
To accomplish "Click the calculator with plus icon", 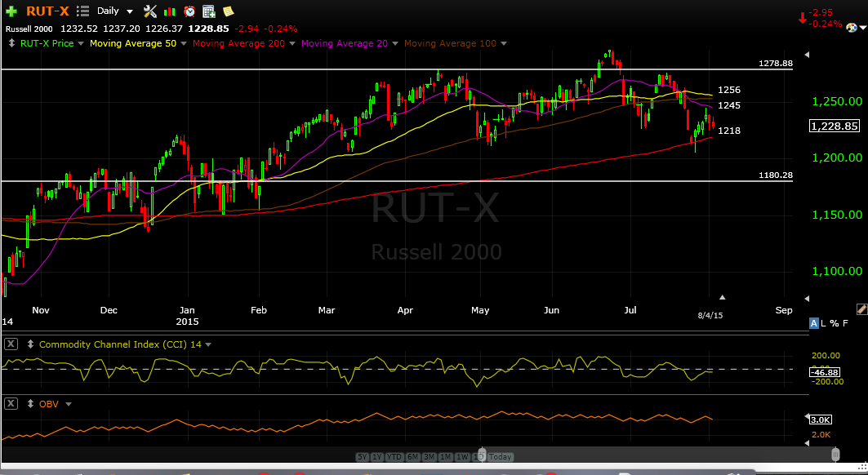I will coord(209,11).
